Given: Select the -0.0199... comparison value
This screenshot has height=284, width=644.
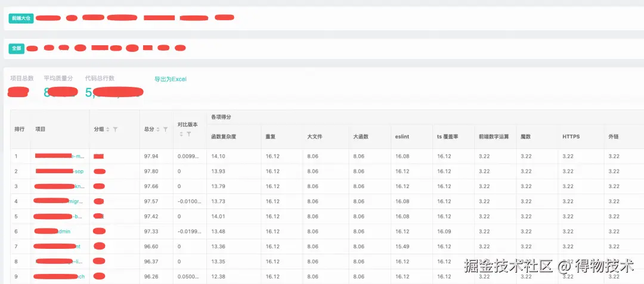Looking at the screenshot, I should pos(190,232).
